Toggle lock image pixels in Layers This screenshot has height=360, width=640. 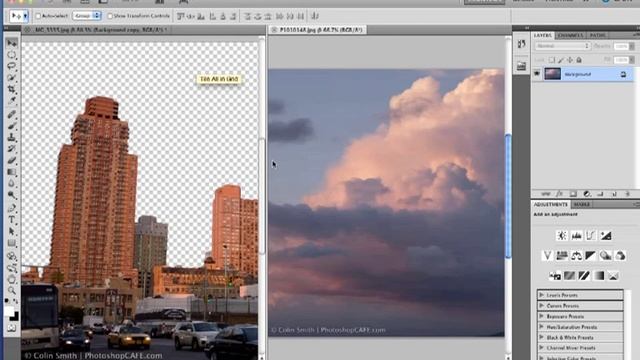pyautogui.click(x=561, y=60)
